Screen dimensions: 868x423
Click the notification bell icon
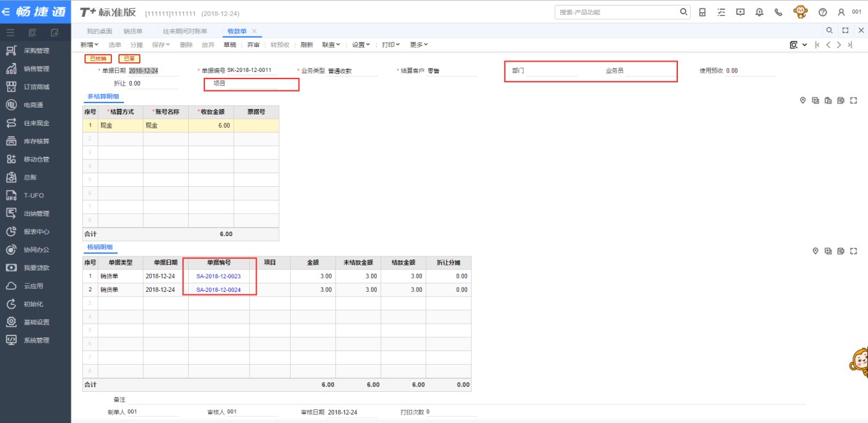point(759,12)
